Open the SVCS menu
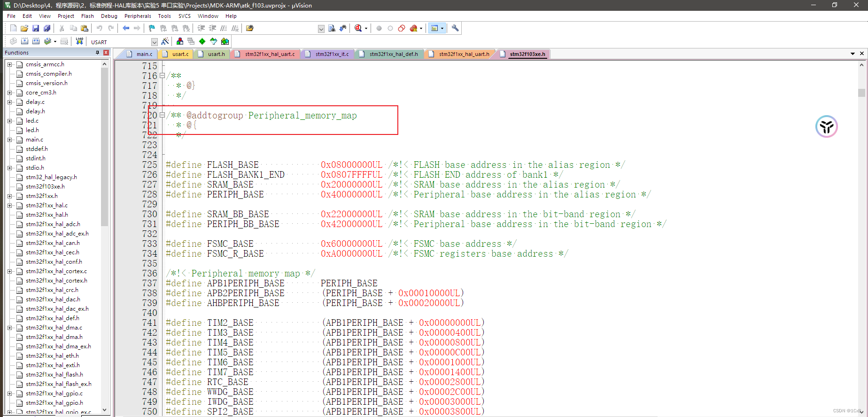This screenshot has height=417, width=868. click(x=185, y=16)
